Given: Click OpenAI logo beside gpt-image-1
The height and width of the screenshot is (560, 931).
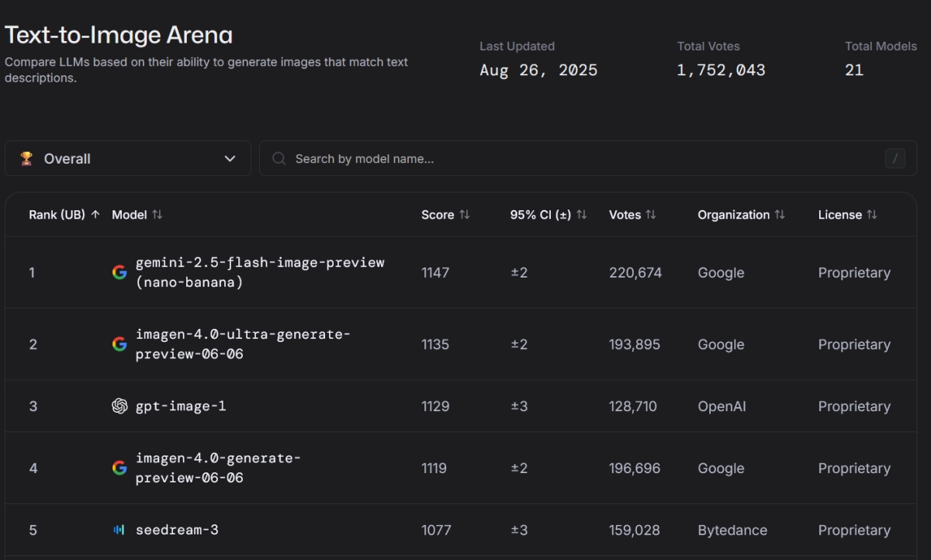Looking at the screenshot, I should pos(119,406).
